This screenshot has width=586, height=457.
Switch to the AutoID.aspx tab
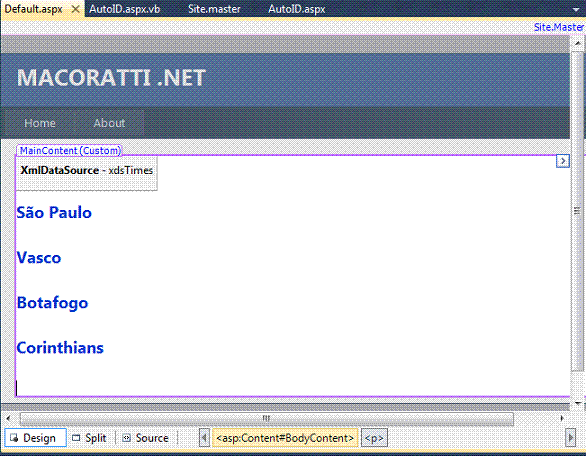coord(297,9)
